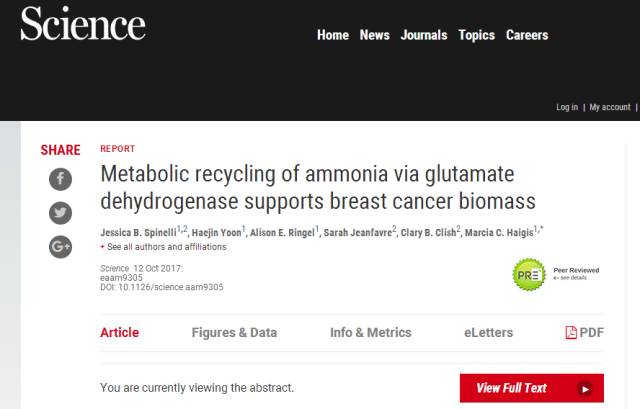Click the Google Plus share icon

pyautogui.click(x=61, y=246)
